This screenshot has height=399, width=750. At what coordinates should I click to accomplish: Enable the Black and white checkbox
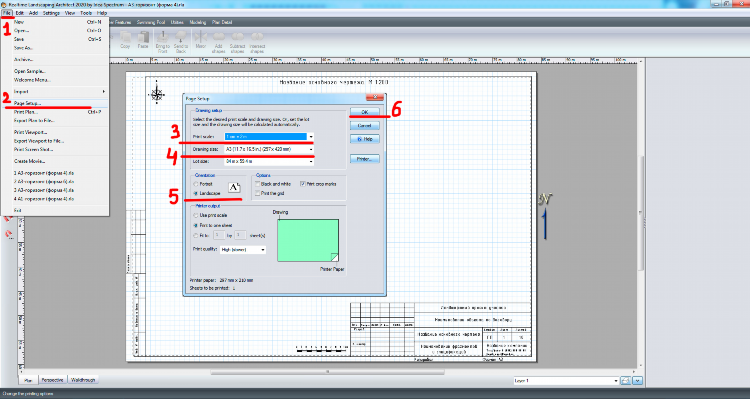[x=258, y=184]
